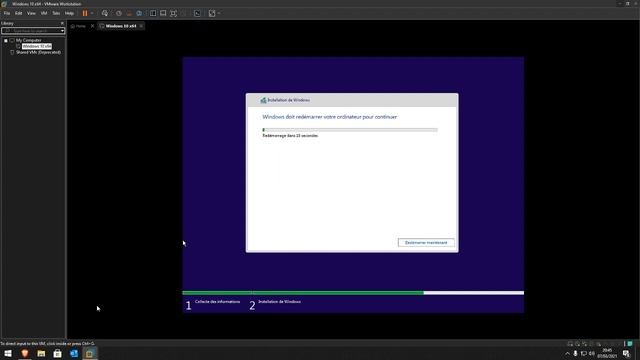Open the Edit menu
The height and width of the screenshot is (360, 640).
[18, 13]
